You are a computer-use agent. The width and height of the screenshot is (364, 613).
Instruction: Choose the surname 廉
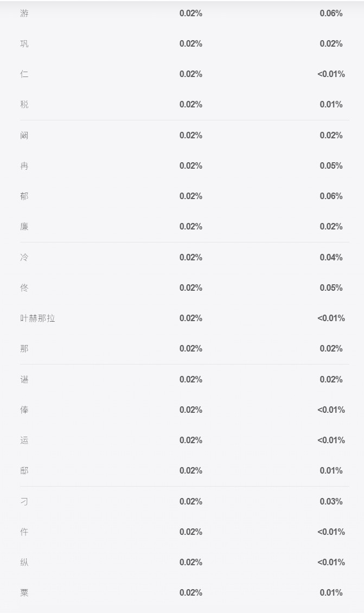[x=24, y=227]
